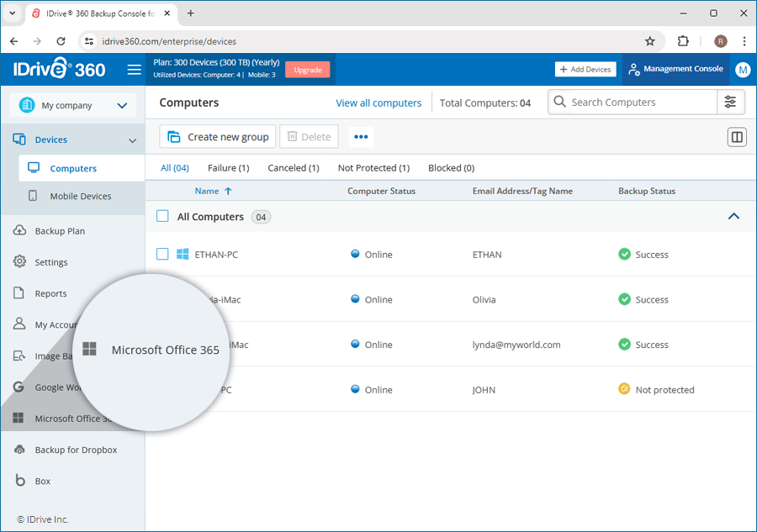Click Total Computers: 04 text
The image size is (757, 532).
[484, 103]
